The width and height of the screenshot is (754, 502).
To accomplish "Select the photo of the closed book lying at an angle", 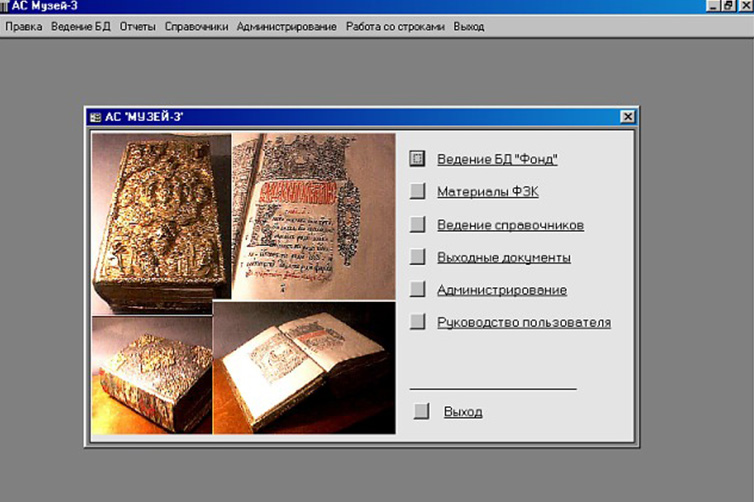I will click(x=151, y=374).
